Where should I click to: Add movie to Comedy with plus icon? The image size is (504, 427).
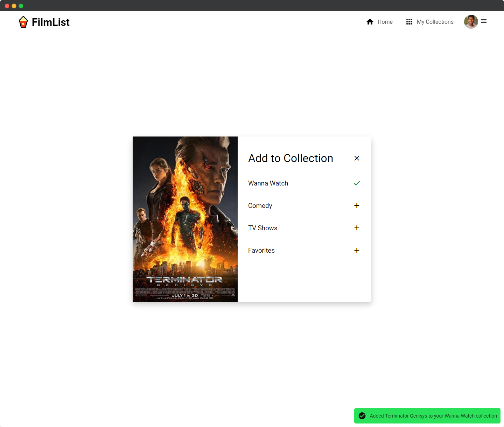357,205
